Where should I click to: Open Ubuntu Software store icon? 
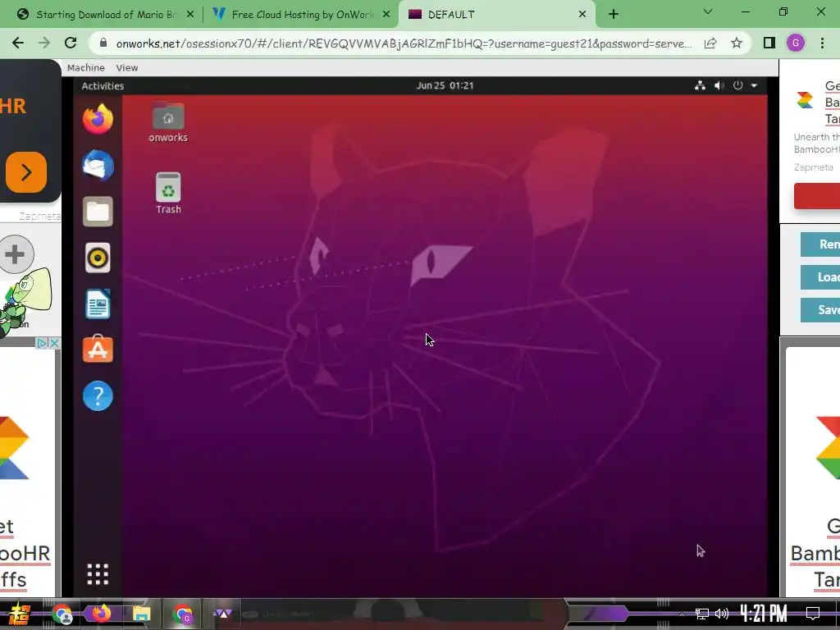point(98,349)
